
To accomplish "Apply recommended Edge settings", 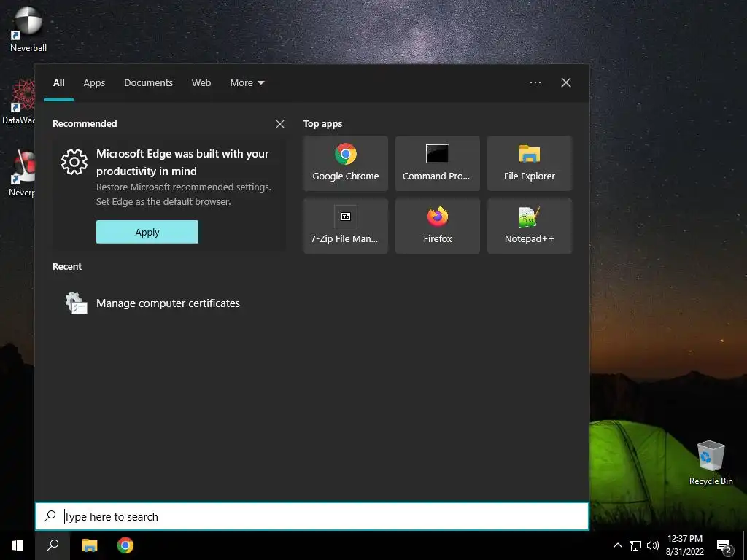I will click(147, 232).
